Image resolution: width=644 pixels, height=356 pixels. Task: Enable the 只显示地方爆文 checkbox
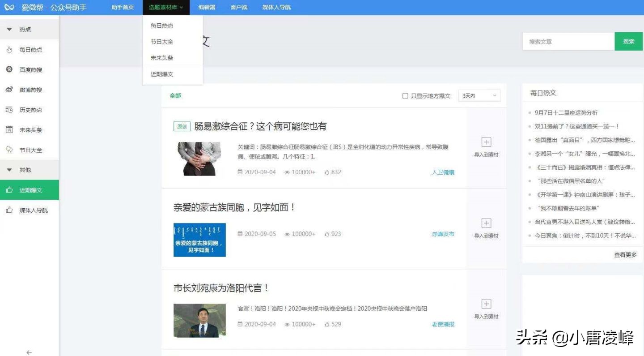pos(405,95)
